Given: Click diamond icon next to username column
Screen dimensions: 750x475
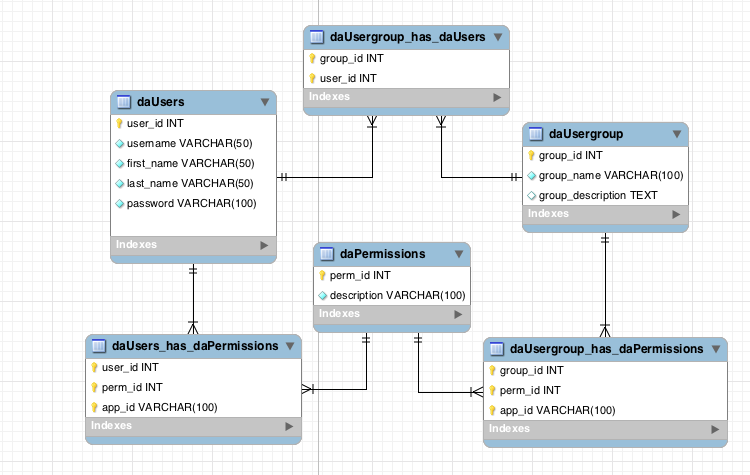Looking at the screenshot, I should pos(119,144).
